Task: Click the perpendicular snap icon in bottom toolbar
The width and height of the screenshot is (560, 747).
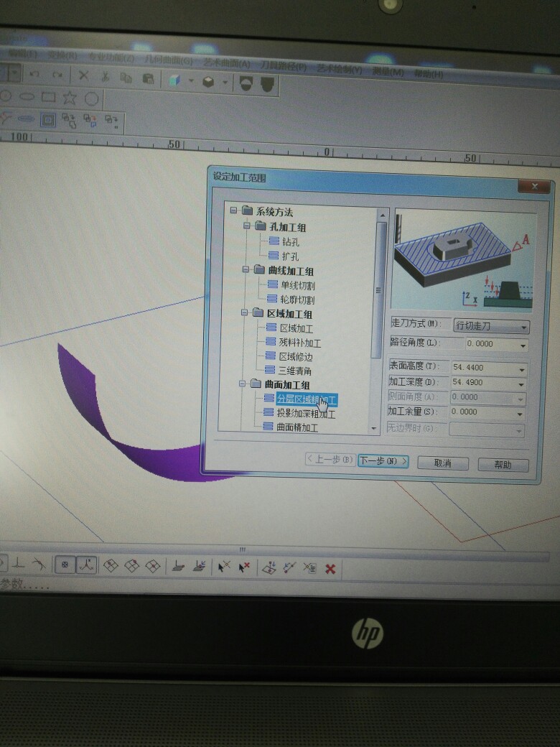Action: coord(18,564)
